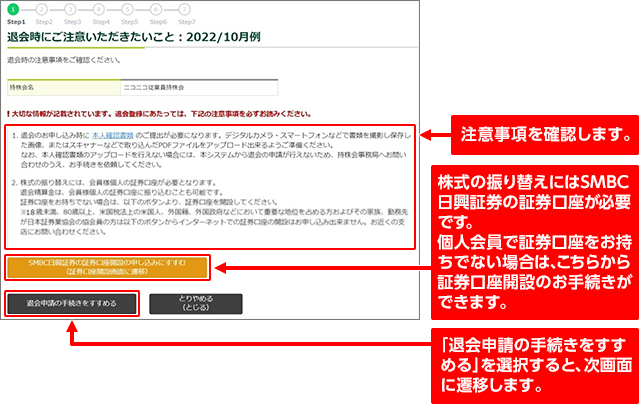Click the とりやめる(とじる) cancel button

click(196, 303)
